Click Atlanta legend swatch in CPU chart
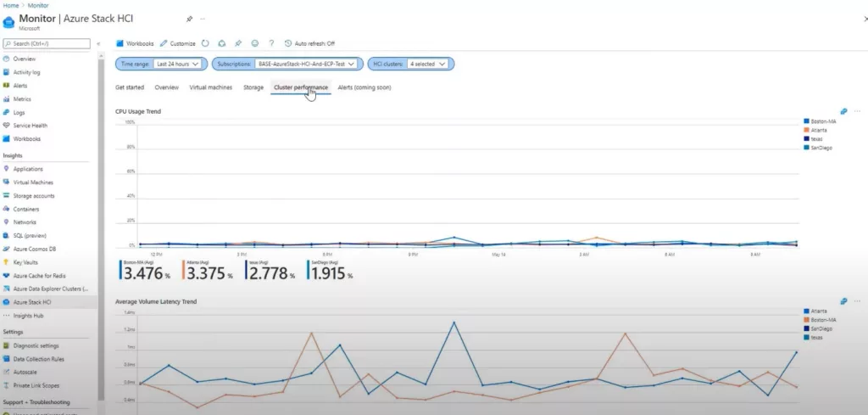 [807, 130]
